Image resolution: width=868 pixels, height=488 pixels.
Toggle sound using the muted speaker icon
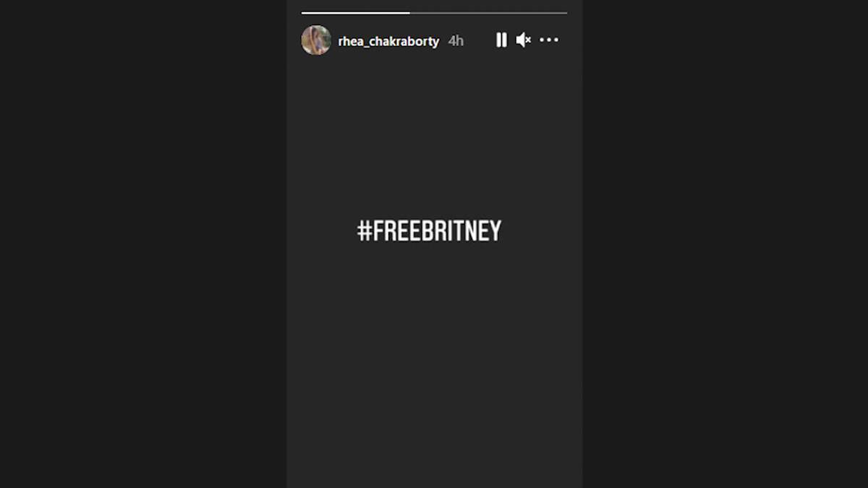pos(524,40)
